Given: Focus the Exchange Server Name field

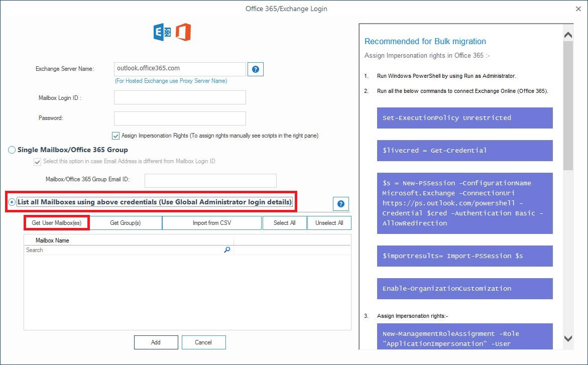Looking at the screenshot, I should tap(180, 69).
